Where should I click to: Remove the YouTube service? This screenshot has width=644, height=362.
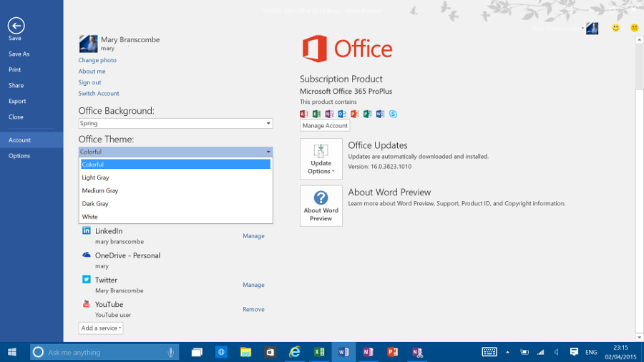pyautogui.click(x=253, y=310)
